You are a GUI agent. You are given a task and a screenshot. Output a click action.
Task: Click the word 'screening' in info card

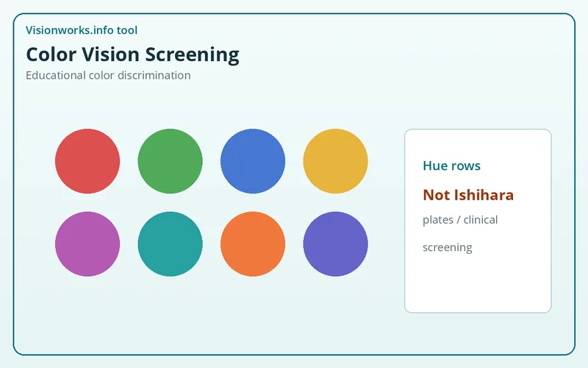pos(448,247)
